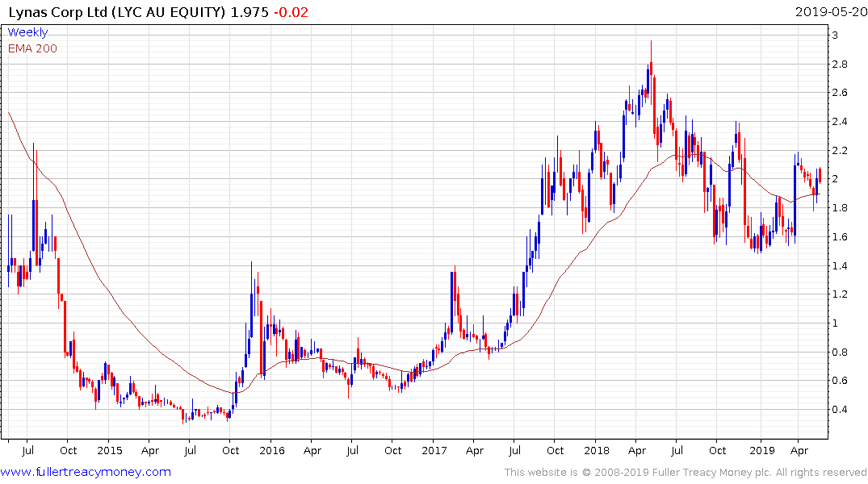Select the y-axis value 2.8
868x484 pixels.
[x=840, y=65]
